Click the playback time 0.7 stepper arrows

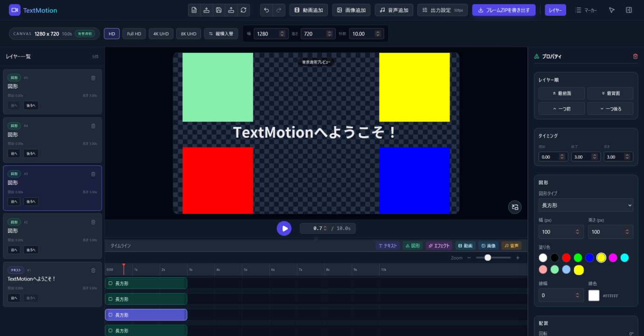click(325, 228)
